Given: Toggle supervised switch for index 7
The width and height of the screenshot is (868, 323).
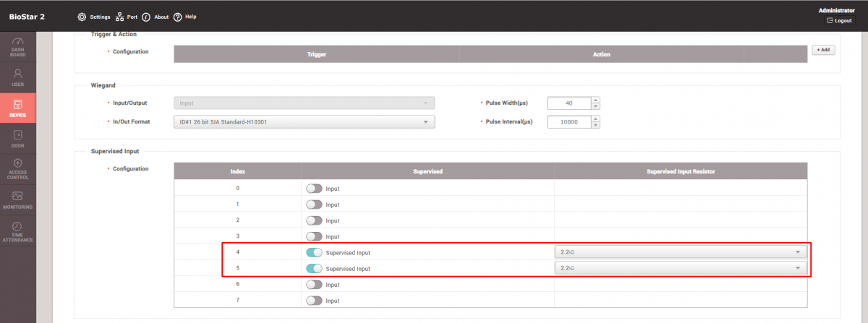Looking at the screenshot, I should coord(314,301).
